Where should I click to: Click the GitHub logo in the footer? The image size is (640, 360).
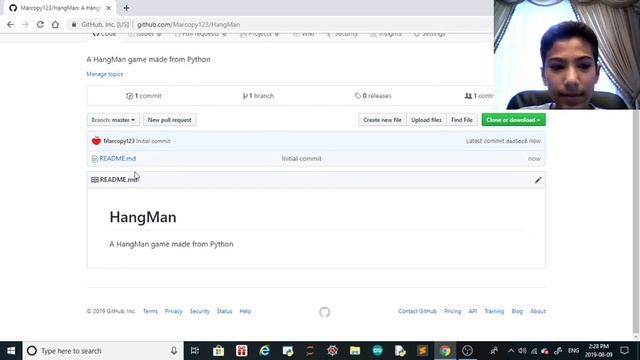coord(324,312)
